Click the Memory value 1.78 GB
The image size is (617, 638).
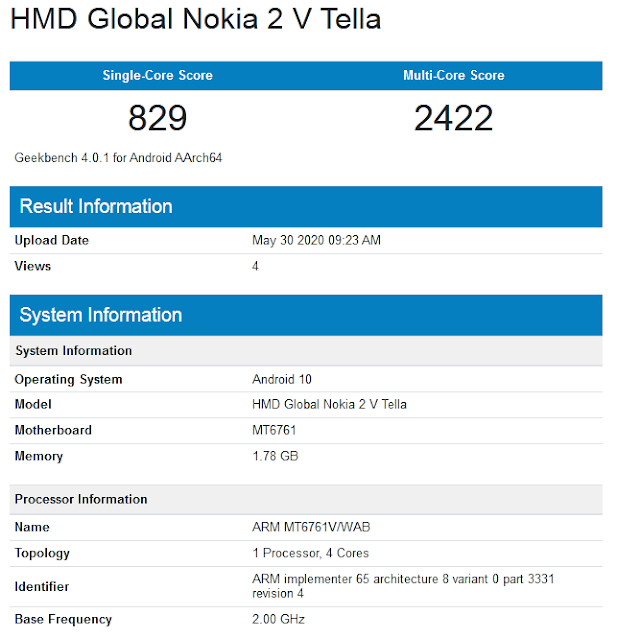275,456
